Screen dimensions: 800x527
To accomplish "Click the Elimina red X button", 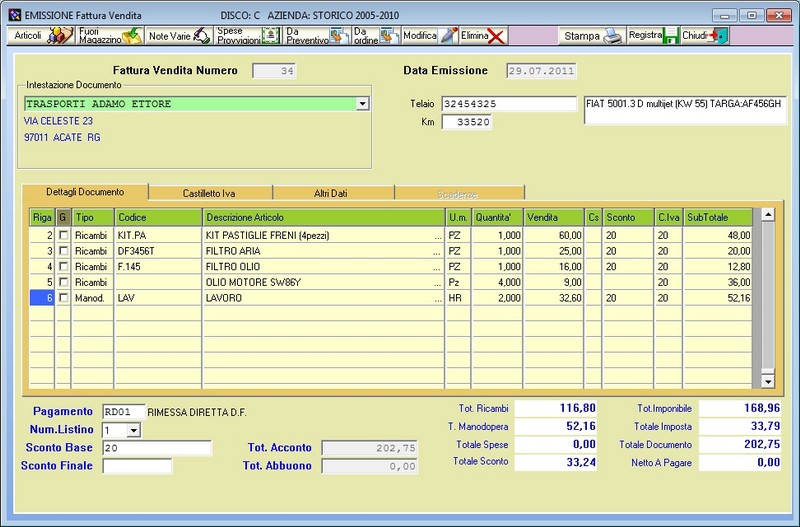I will tap(483, 36).
